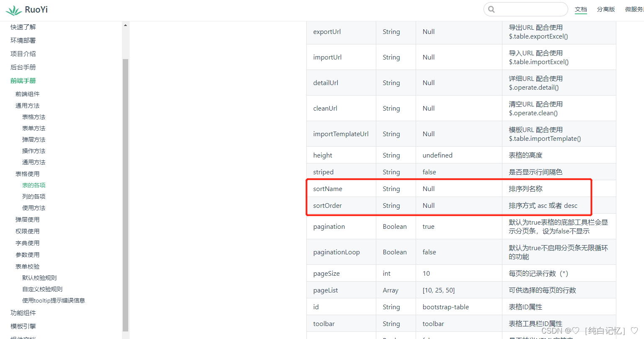This screenshot has height=339, width=644.
Task: Click the 可供选择的每页的行数 description
Action: coord(542,290)
